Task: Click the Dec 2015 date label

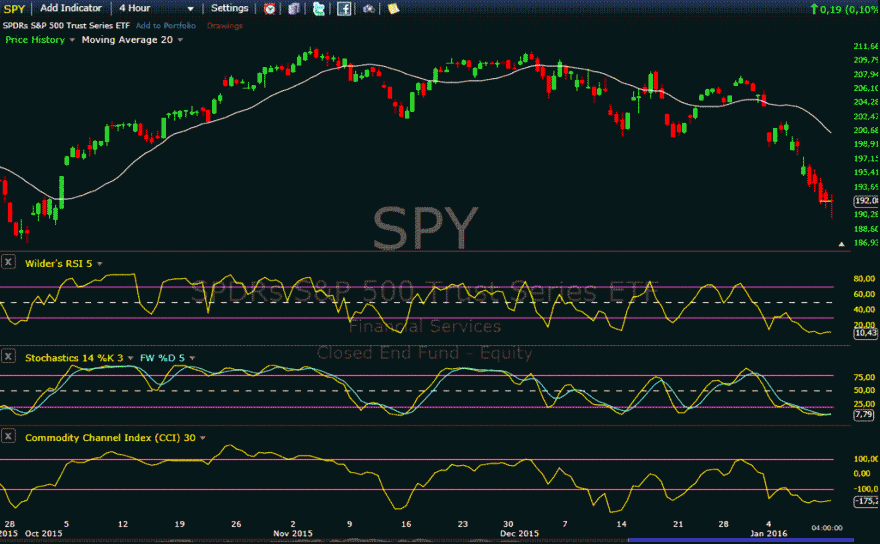Action: click(520, 533)
